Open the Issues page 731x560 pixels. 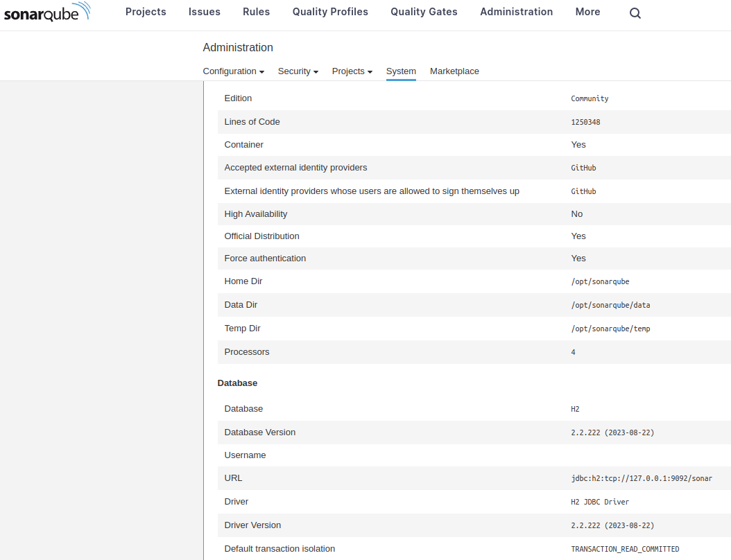point(204,12)
